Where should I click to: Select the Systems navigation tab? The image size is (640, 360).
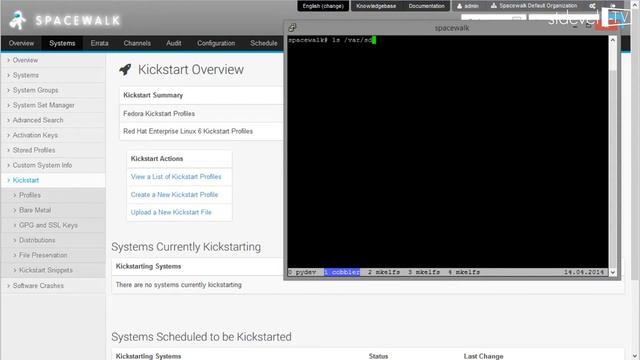[x=62, y=43]
